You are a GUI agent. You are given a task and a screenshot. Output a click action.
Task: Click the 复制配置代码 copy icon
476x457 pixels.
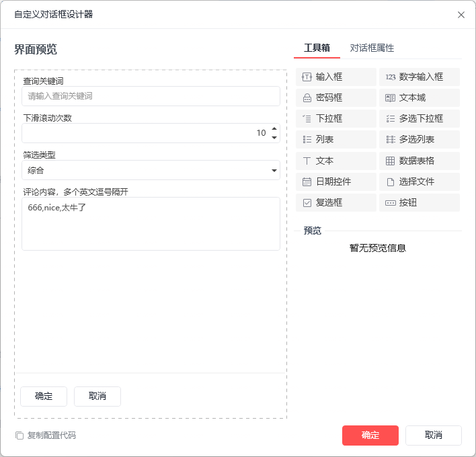[19, 435]
